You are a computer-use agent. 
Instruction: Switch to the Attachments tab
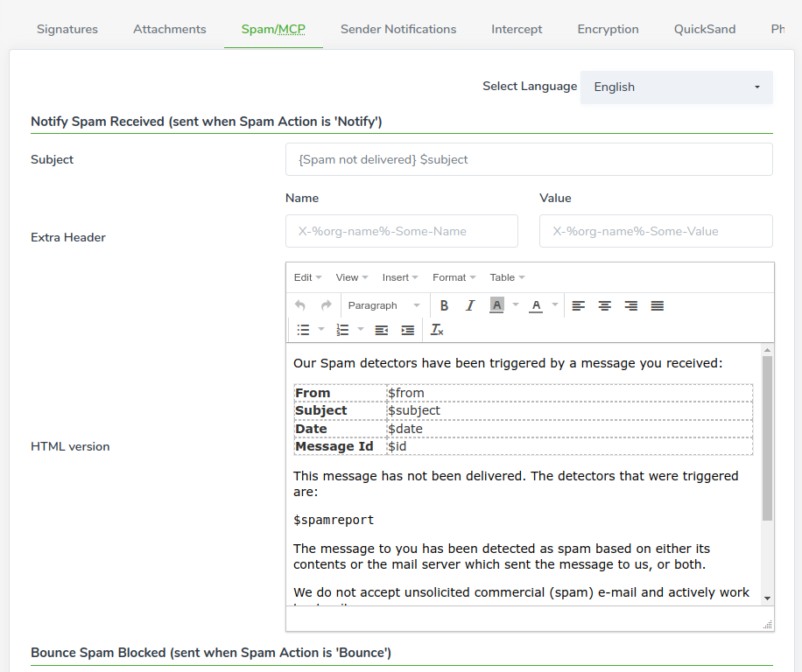(x=170, y=29)
